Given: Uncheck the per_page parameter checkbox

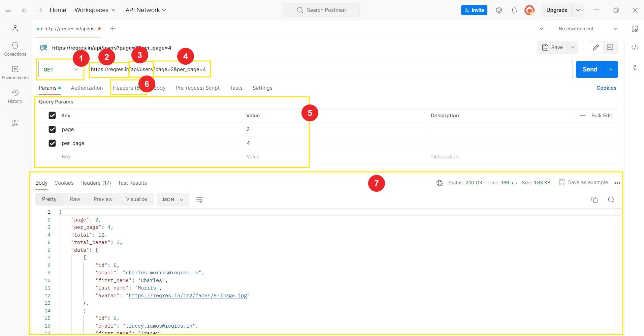Looking at the screenshot, I should pyautogui.click(x=52, y=143).
